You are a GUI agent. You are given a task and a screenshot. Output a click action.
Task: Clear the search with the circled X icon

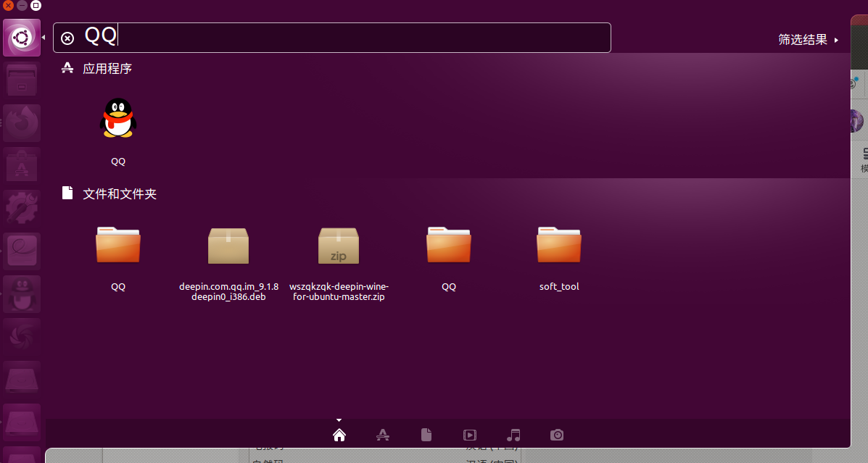click(x=67, y=38)
